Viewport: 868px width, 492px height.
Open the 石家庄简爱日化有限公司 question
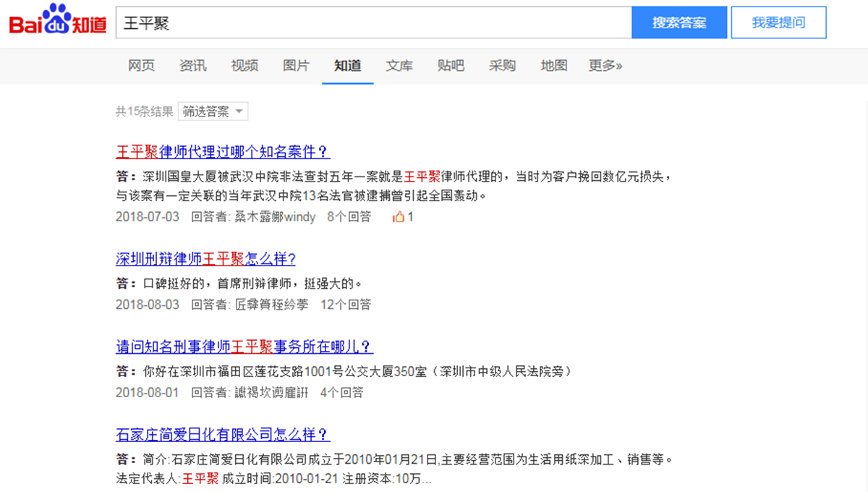(221, 435)
